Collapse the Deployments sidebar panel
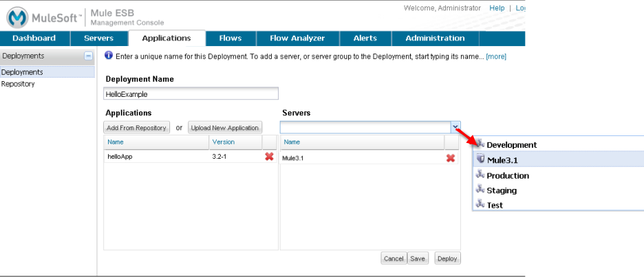The image size is (644, 277). (x=88, y=56)
